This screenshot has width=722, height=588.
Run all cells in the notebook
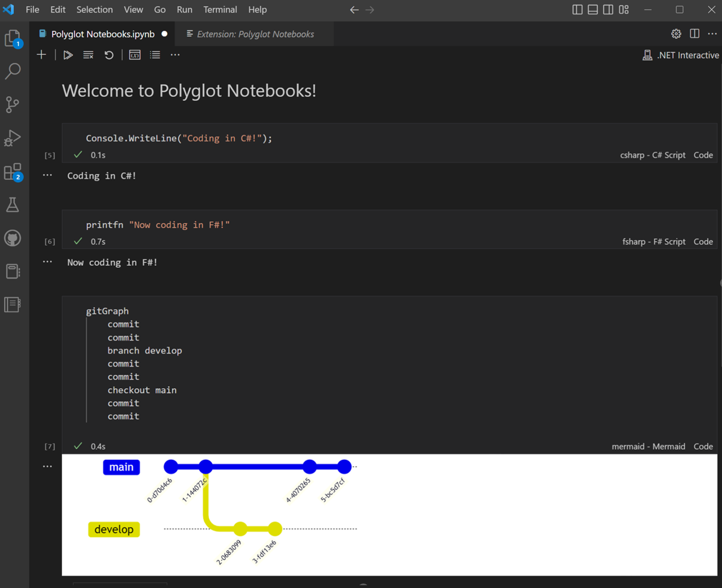68,55
